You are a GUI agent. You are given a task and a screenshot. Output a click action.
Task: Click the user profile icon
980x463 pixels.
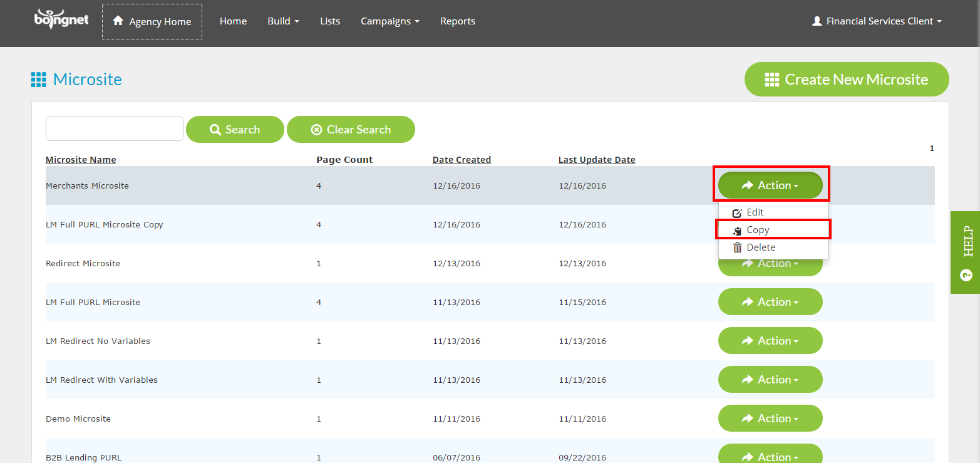pos(817,21)
